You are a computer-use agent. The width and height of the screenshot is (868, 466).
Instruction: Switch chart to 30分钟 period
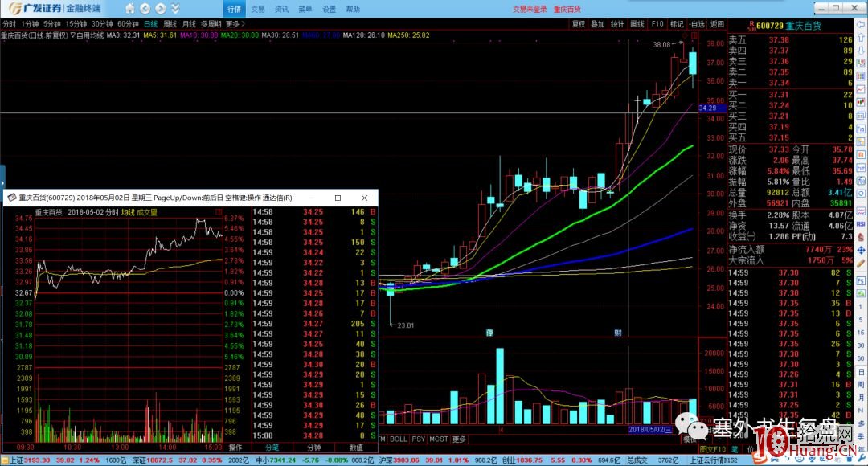point(102,24)
